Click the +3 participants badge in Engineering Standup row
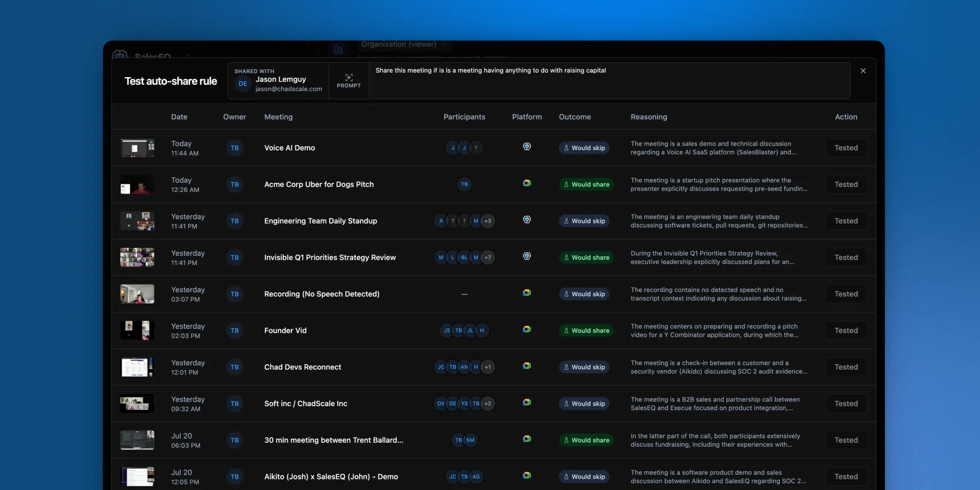 click(x=488, y=221)
